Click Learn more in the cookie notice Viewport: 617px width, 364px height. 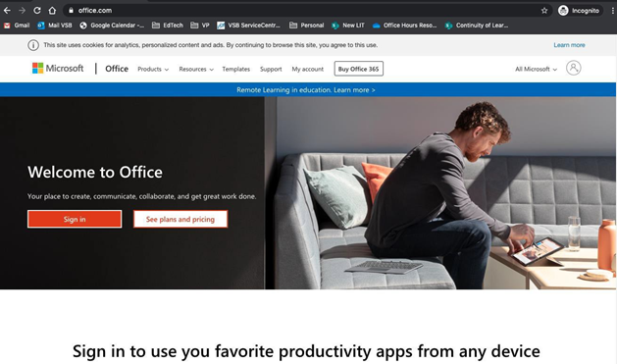coord(569,45)
